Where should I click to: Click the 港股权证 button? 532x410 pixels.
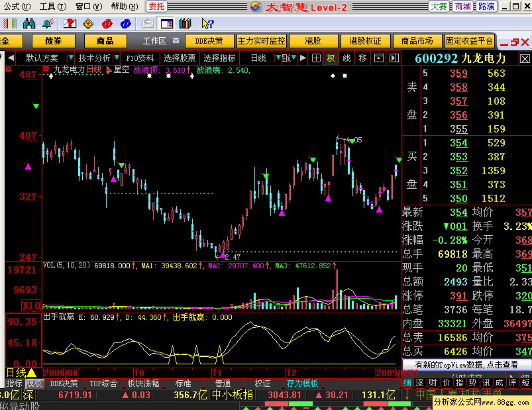click(365, 41)
